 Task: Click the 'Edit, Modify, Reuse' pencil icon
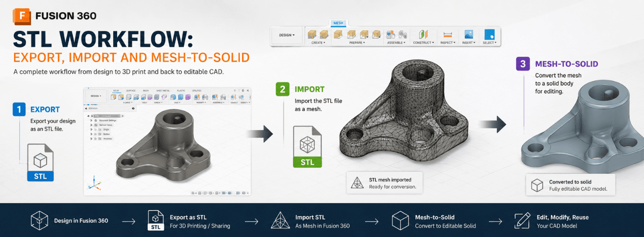(522, 221)
